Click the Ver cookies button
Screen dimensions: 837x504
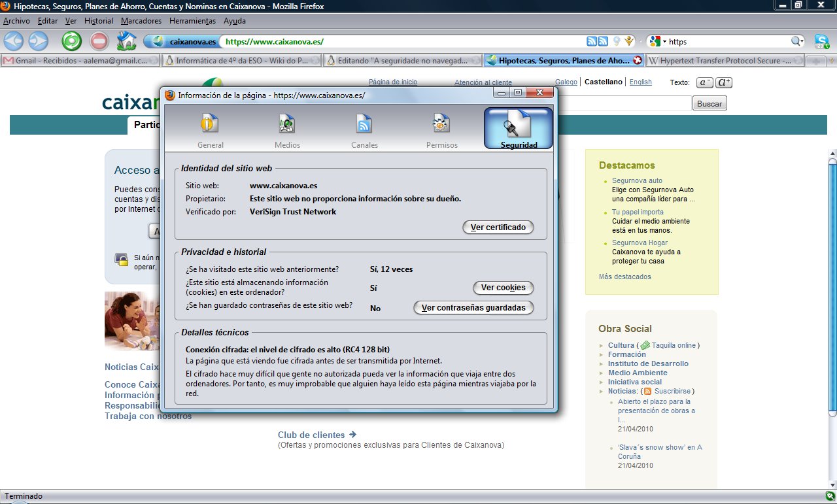point(503,288)
